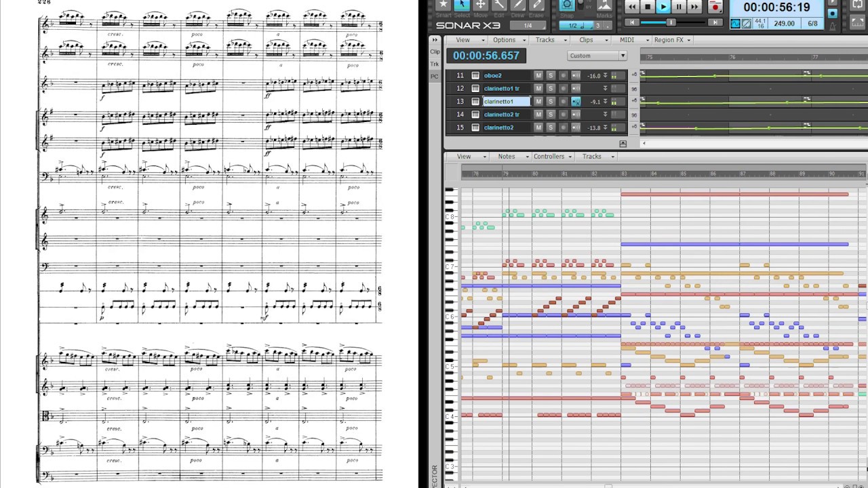The height and width of the screenshot is (488, 868).
Task: Solo the clarinetto1 track
Action: (551, 102)
